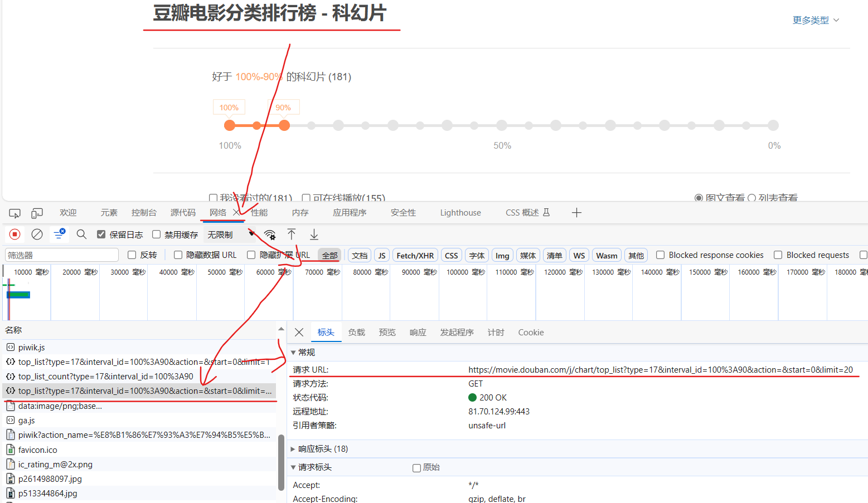Open the Response tab in details
868x503 pixels.
(418, 333)
